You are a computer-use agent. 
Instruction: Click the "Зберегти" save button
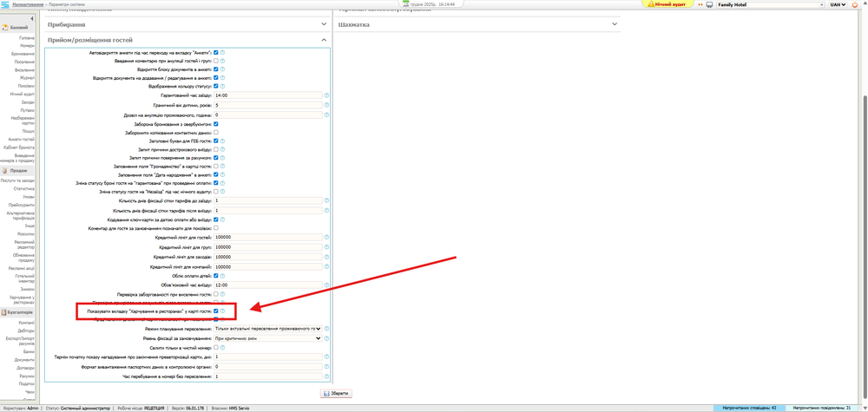click(336, 393)
